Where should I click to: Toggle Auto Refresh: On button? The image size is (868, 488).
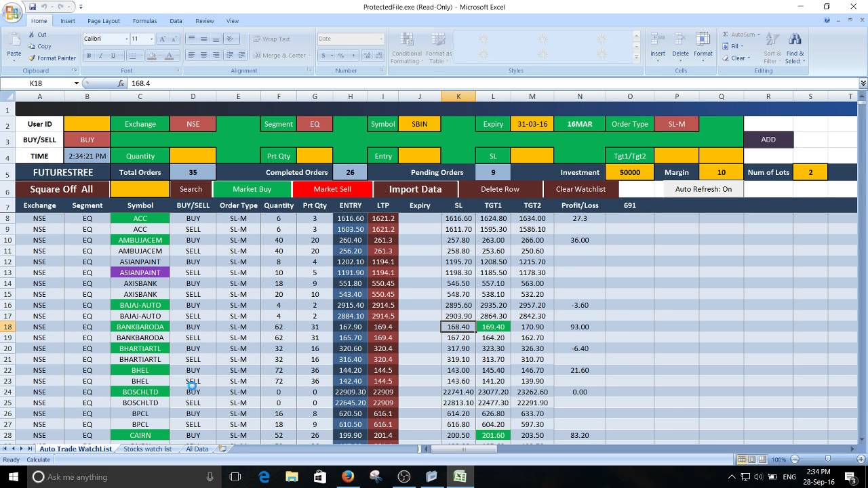(x=703, y=189)
